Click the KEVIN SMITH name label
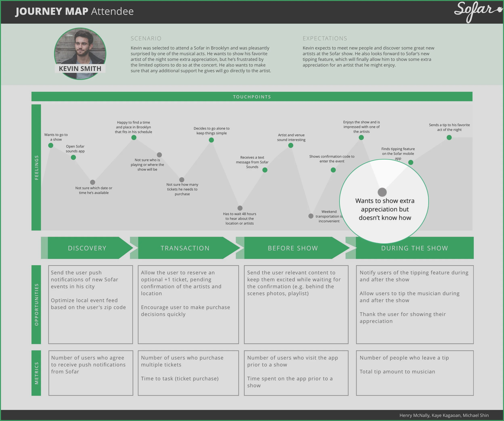This screenshot has height=421, width=504. (80, 69)
